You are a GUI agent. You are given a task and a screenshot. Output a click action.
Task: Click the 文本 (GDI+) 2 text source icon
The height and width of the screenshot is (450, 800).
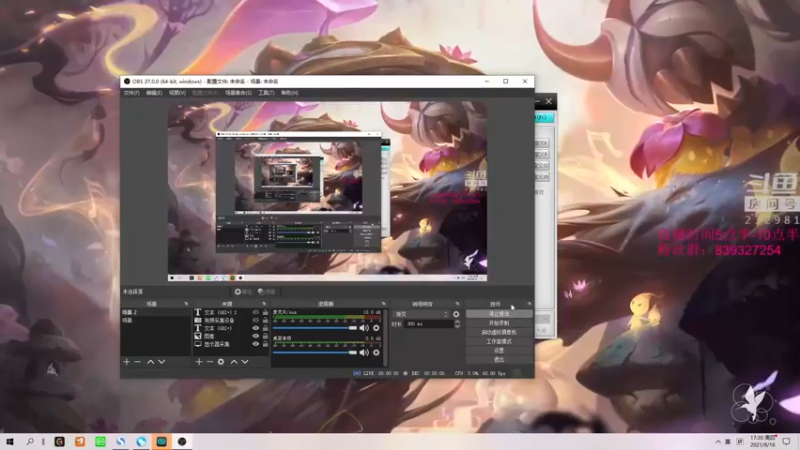tap(198, 312)
